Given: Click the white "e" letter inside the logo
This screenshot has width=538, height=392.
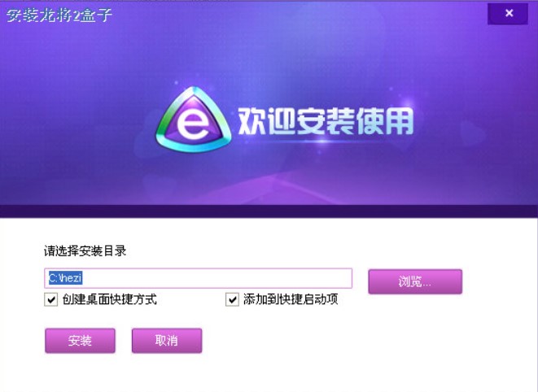Looking at the screenshot, I should click(192, 124).
